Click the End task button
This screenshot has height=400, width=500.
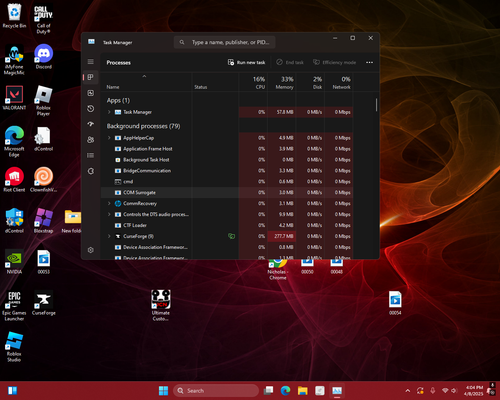[x=290, y=62]
